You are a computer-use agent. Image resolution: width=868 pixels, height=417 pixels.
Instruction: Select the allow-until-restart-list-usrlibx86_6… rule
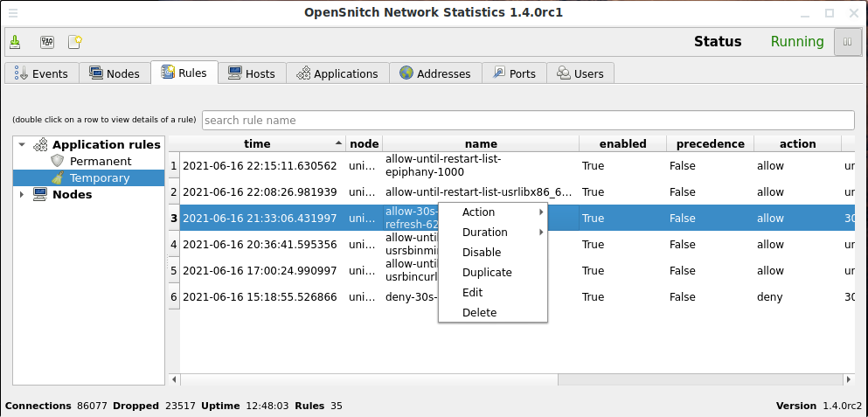pyautogui.click(x=479, y=192)
